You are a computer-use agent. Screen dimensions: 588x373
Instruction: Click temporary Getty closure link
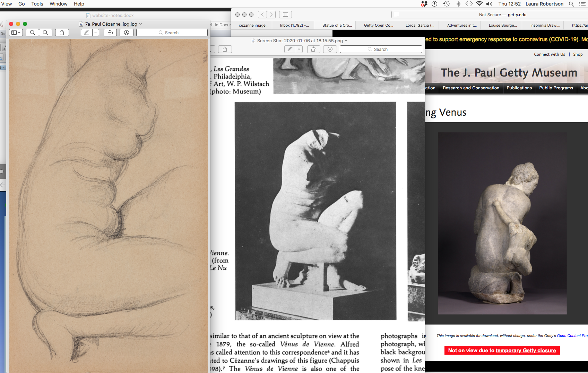pyautogui.click(x=526, y=350)
